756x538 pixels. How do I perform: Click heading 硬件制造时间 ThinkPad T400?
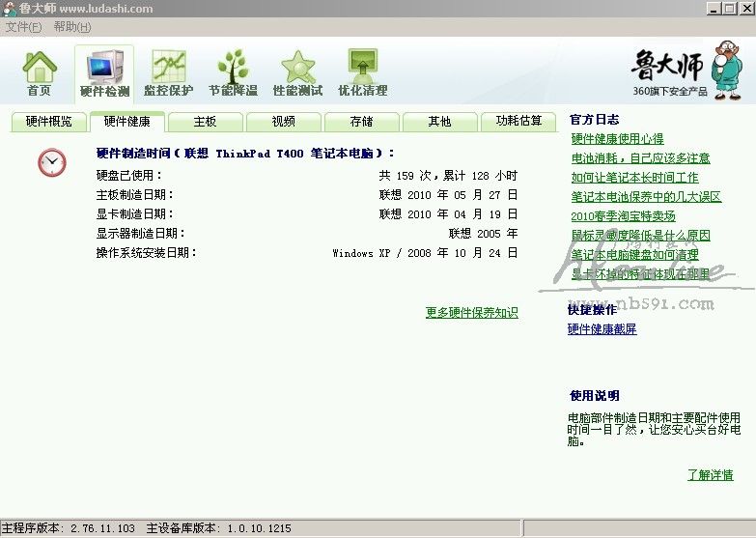(245, 154)
